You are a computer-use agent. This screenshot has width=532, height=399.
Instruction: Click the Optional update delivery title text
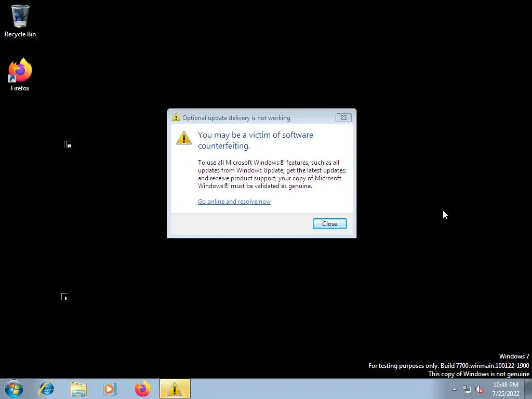236,118
